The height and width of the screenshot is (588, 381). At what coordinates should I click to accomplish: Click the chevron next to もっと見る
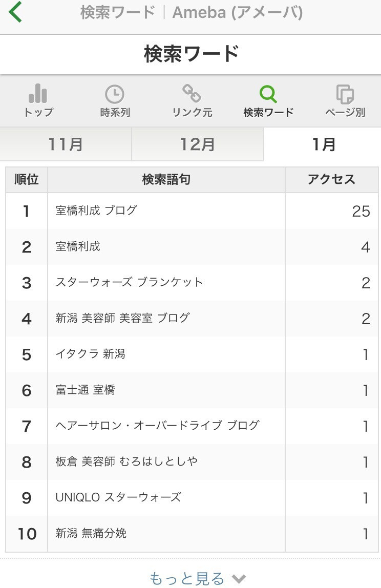click(x=239, y=579)
